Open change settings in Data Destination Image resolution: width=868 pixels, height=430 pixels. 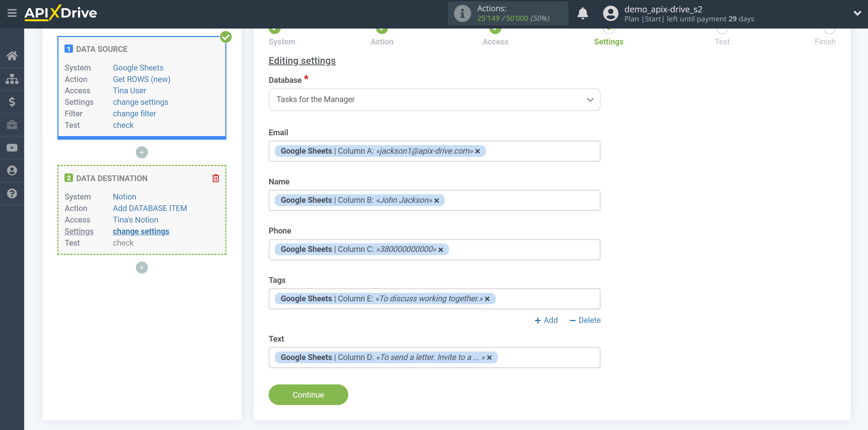(x=141, y=232)
